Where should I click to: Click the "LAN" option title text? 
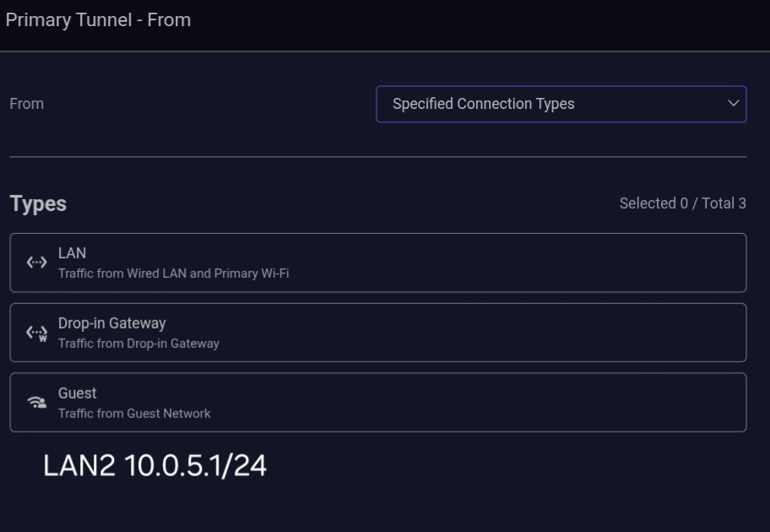coord(72,253)
